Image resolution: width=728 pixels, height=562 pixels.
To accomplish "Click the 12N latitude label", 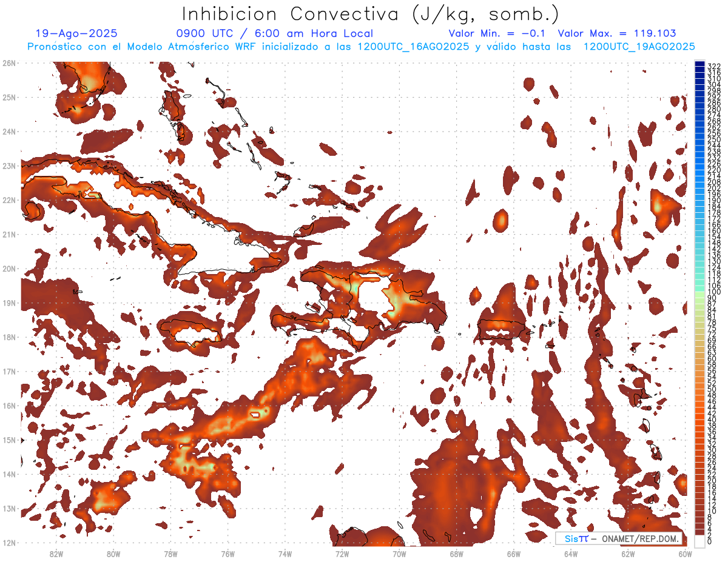I will (9, 543).
